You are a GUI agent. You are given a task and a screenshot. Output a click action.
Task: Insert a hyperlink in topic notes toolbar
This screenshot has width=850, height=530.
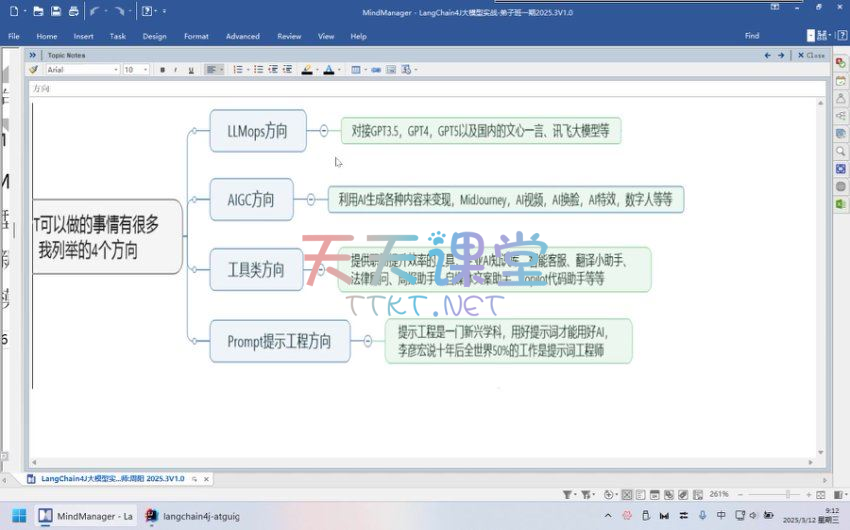[376, 70]
